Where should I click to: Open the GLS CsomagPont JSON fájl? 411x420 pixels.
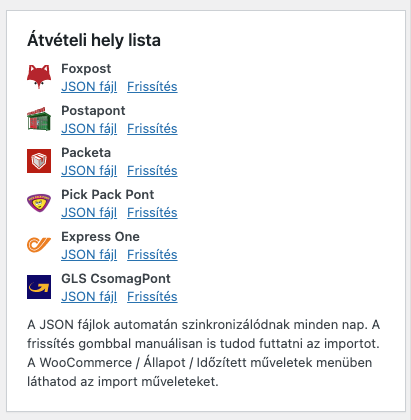[x=89, y=297]
